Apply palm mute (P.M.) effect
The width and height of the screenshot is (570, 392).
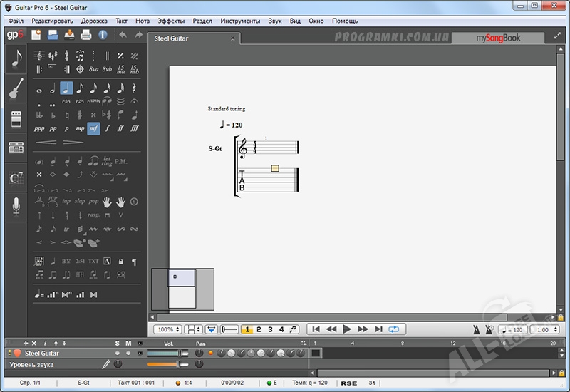pos(120,161)
